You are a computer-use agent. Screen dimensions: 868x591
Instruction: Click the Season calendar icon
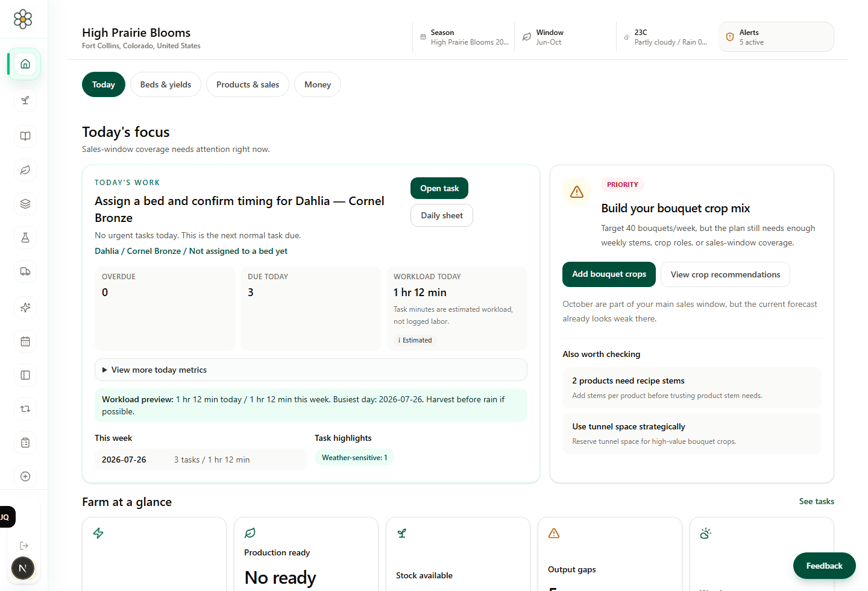pos(423,37)
